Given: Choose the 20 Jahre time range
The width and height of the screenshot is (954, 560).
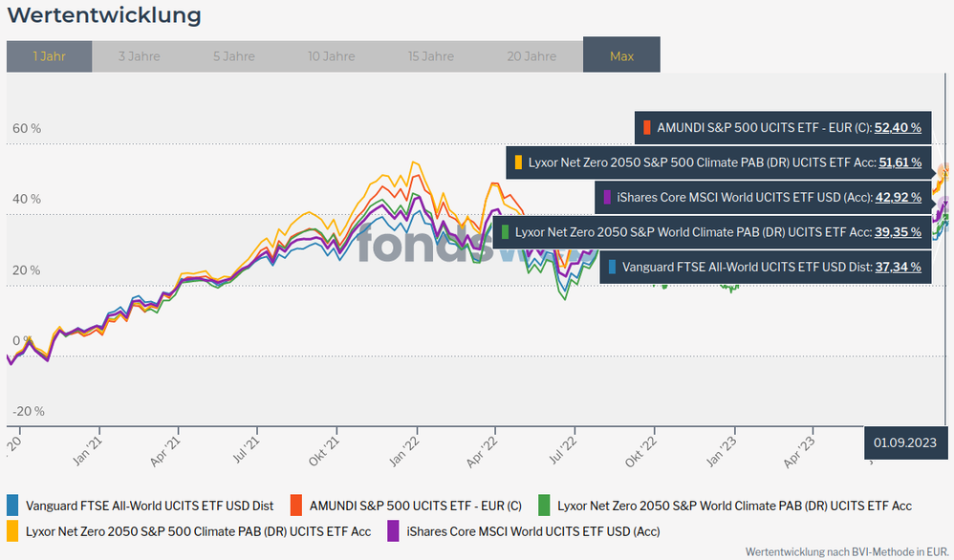Looking at the screenshot, I should click(531, 56).
